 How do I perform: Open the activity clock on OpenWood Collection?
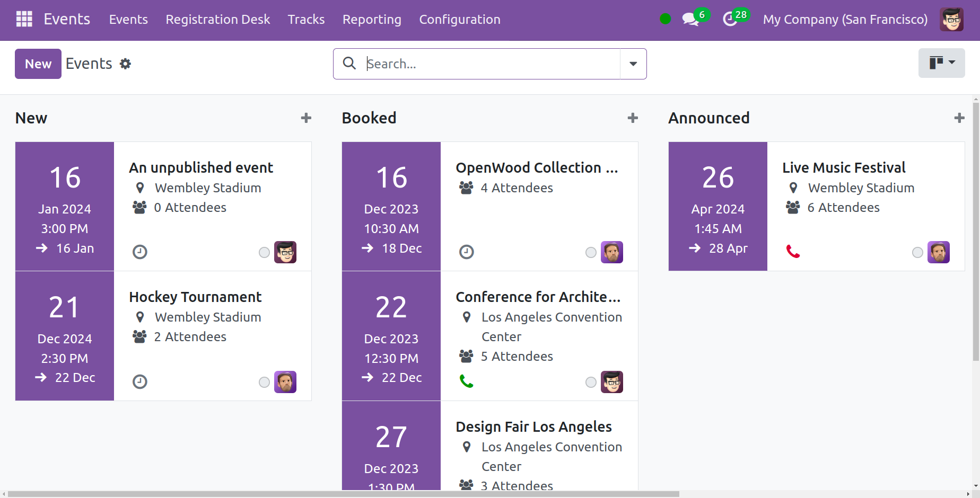click(467, 252)
